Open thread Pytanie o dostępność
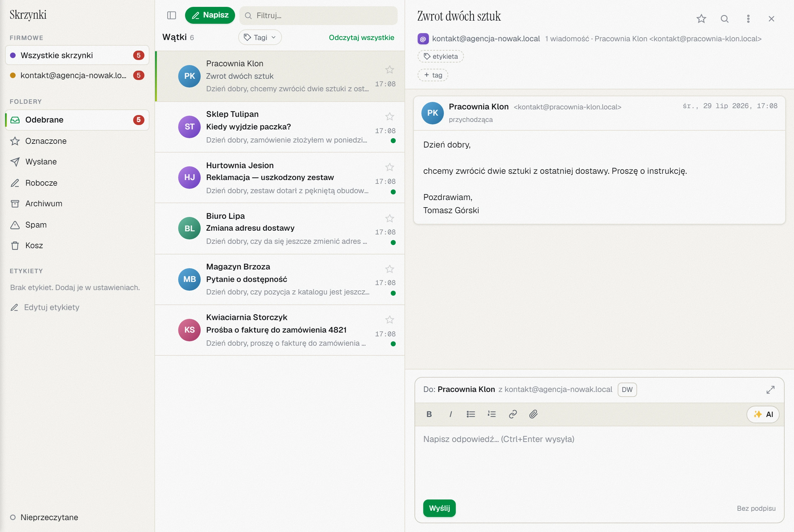Screen dimensions: 794x532 (x=280, y=279)
